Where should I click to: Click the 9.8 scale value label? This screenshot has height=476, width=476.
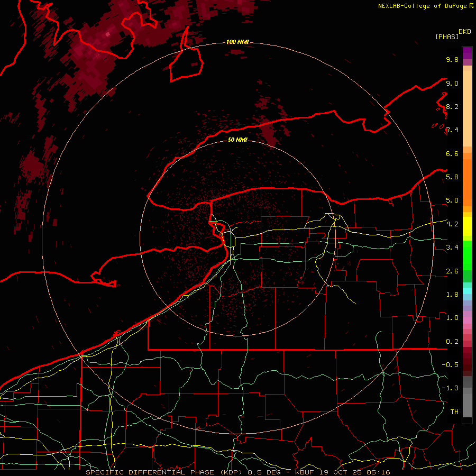(452, 60)
